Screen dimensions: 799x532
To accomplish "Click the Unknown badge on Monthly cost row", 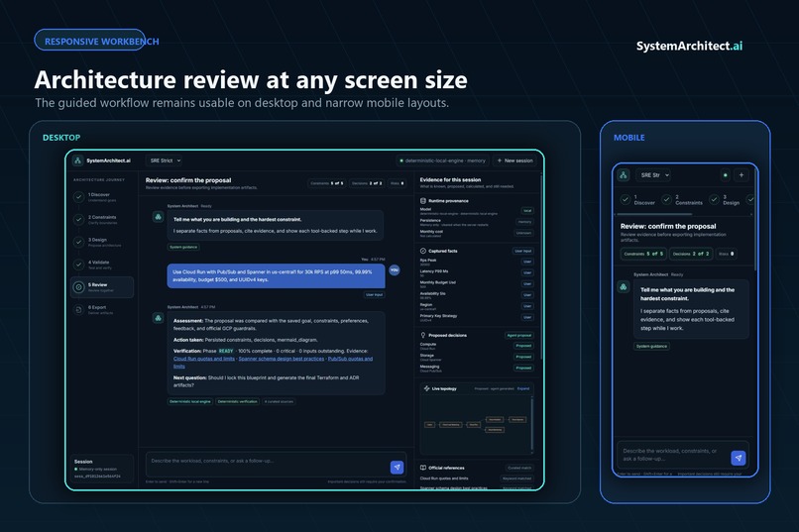I will tap(523, 233).
